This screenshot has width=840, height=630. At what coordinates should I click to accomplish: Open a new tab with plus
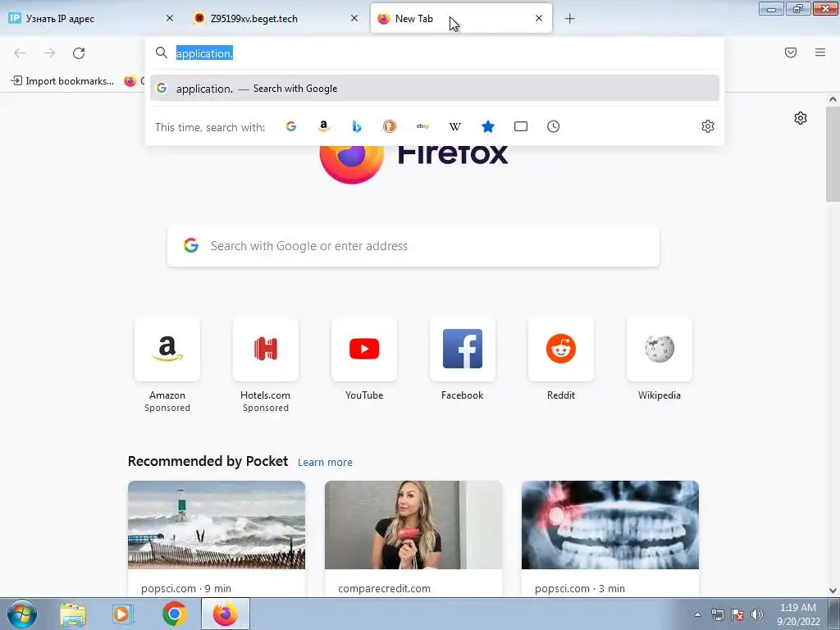tap(569, 19)
